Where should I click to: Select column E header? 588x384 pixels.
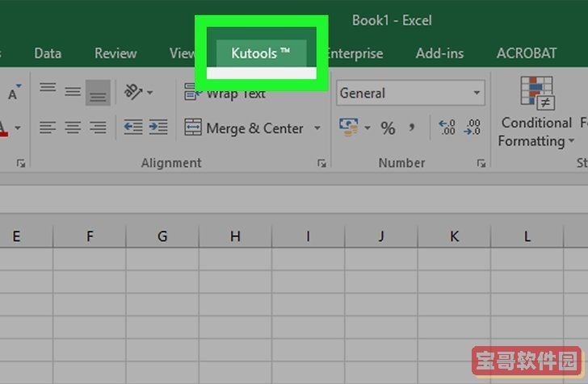coord(26,236)
